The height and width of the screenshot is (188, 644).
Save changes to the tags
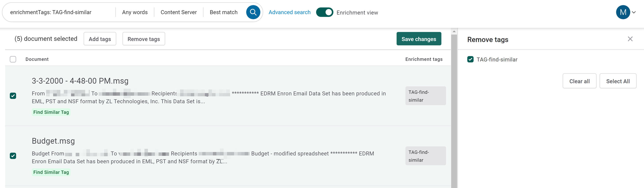(419, 39)
